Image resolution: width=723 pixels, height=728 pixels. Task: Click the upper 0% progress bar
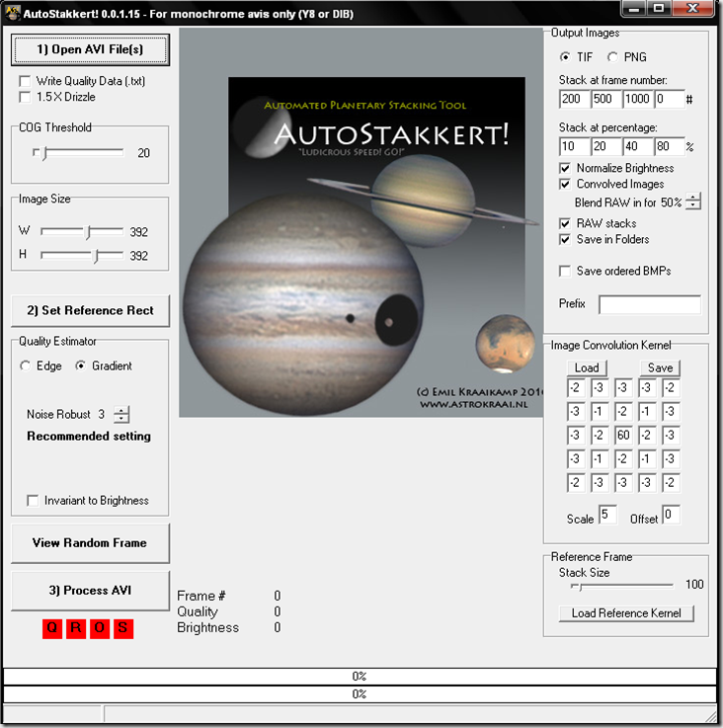click(360, 677)
